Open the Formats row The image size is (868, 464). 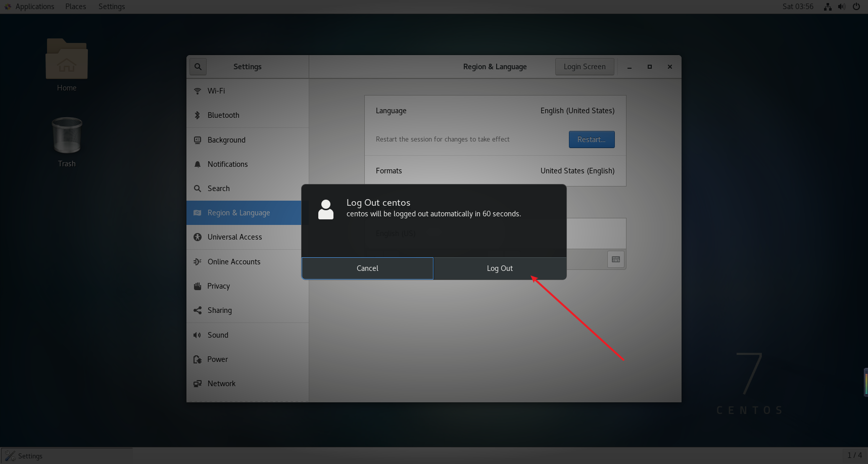coord(495,171)
